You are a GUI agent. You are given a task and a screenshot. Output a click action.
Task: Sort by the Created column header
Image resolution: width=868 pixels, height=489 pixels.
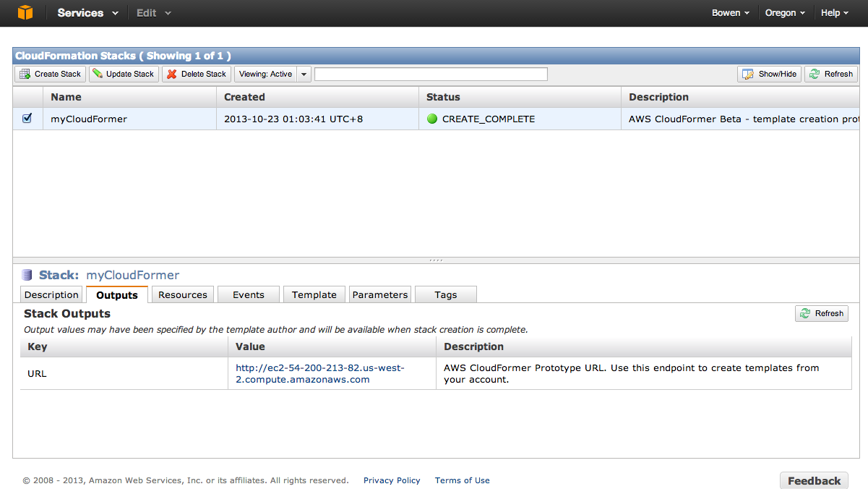click(x=317, y=97)
